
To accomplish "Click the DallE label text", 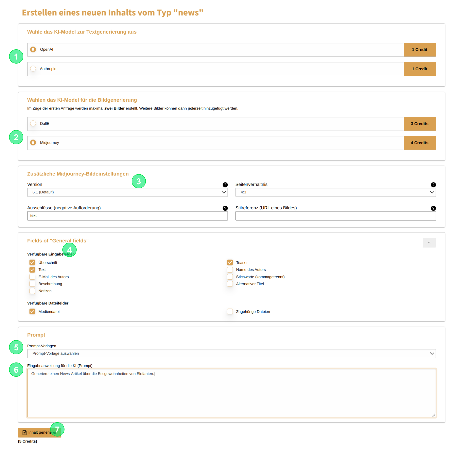I will 45,124.
